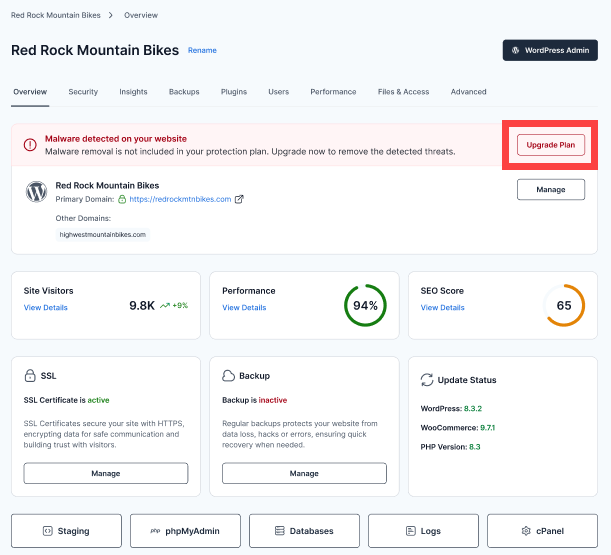Click the 94% performance gauge
611x555 pixels.
[365, 306]
